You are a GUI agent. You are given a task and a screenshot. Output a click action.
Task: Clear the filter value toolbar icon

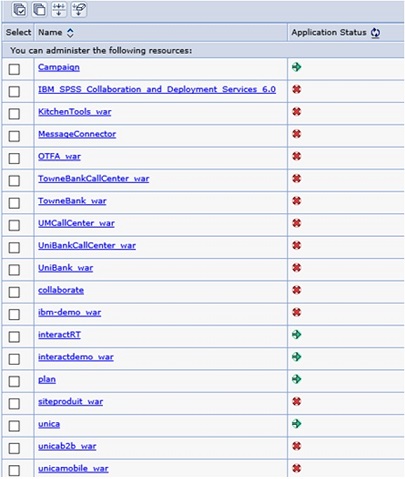79,9
